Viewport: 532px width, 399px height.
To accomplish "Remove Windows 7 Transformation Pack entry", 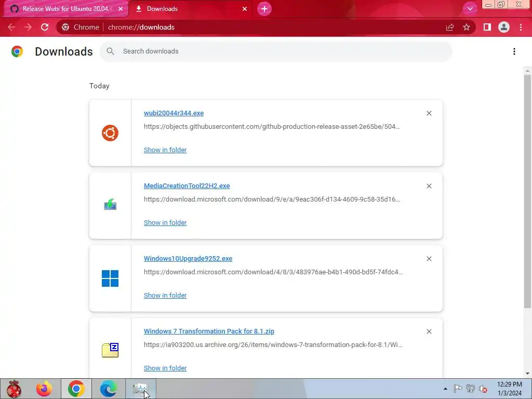I will coord(429,331).
